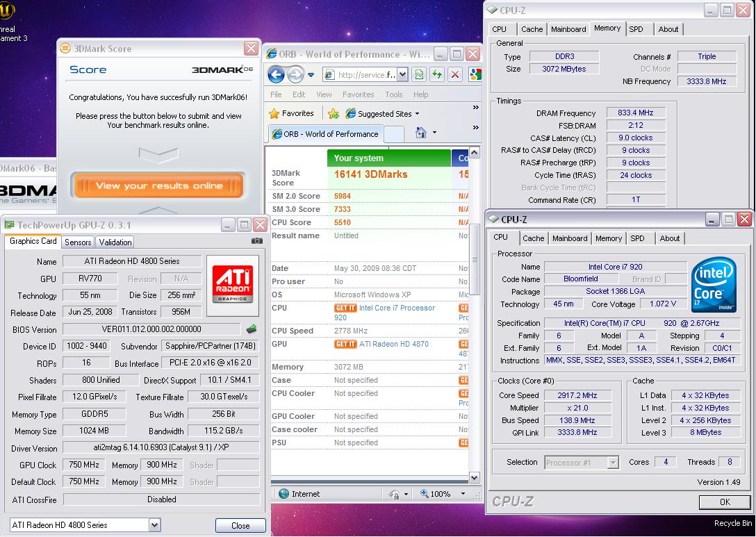
Task: Select the Graphics Card tab in GPU-Z
Action: [x=33, y=241]
